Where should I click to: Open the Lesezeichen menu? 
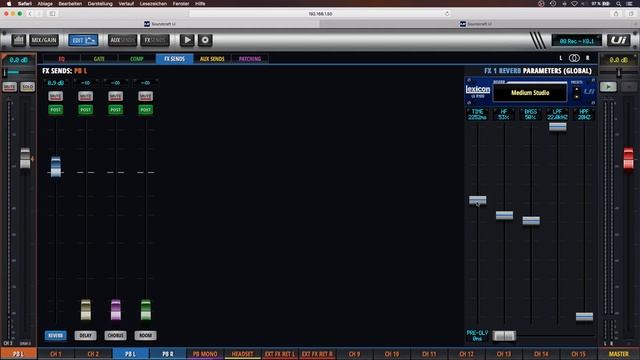[x=153, y=3]
